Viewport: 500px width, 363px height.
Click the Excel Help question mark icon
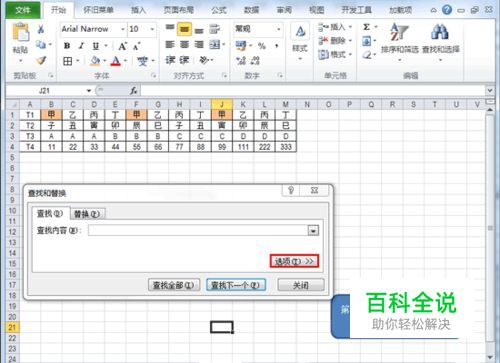point(447,10)
